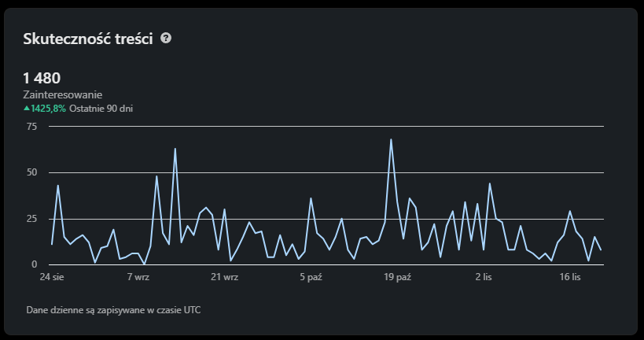
Task: Click the 16 lis date label
Action: pyautogui.click(x=570, y=278)
